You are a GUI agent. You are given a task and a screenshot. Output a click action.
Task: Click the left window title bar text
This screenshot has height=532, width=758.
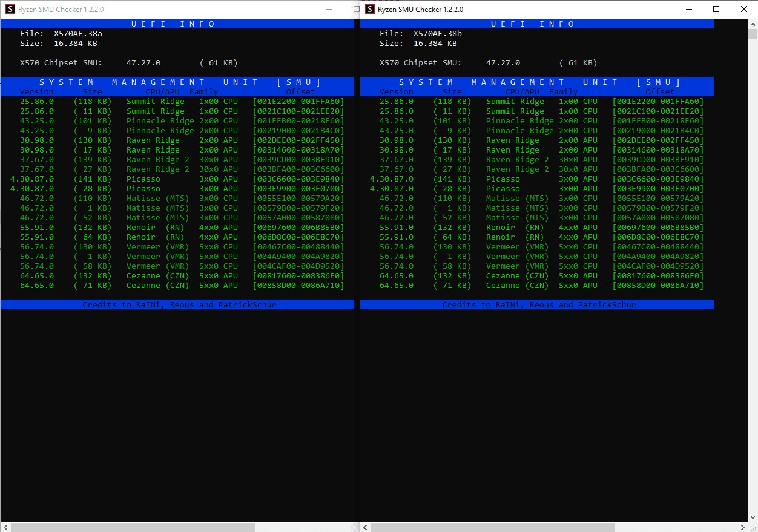[x=61, y=10]
